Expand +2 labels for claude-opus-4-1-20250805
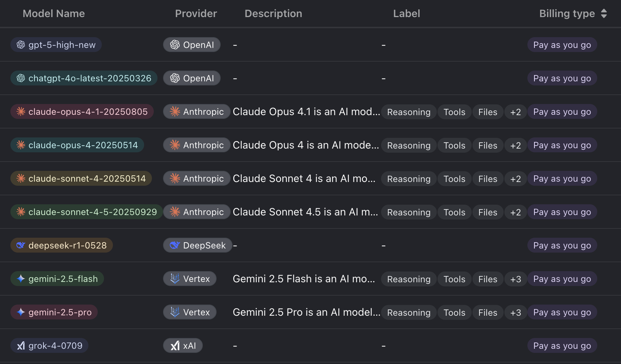The height and width of the screenshot is (364, 621). point(515,112)
